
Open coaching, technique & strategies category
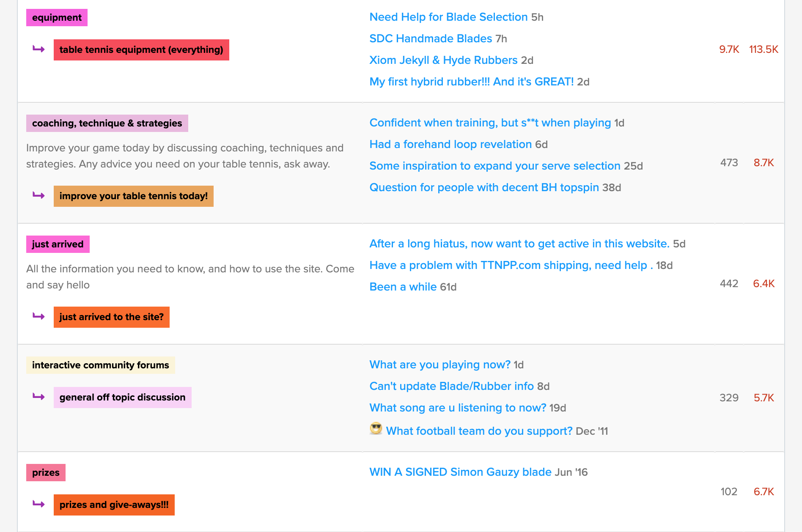[x=107, y=123]
